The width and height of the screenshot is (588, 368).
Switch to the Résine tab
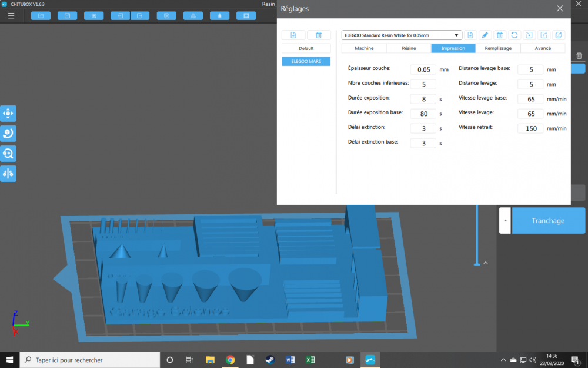coord(409,48)
